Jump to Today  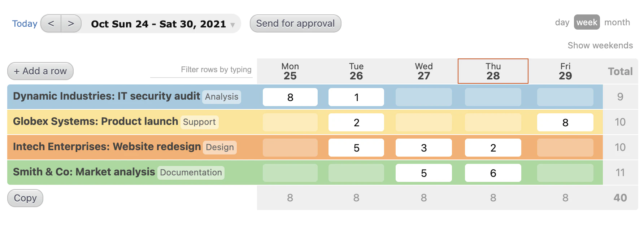pyautogui.click(x=25, y=23)
